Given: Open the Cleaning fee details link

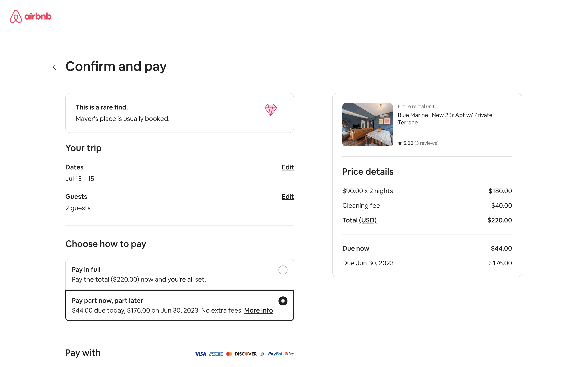Looking at the screenshot, I should tap(361, 206).
